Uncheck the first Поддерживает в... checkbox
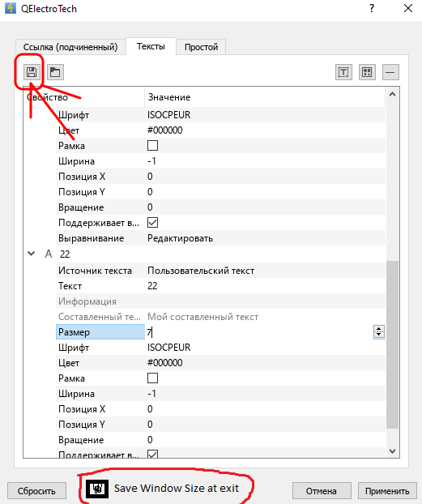This screenshot has height=504, width=422. 152,223
